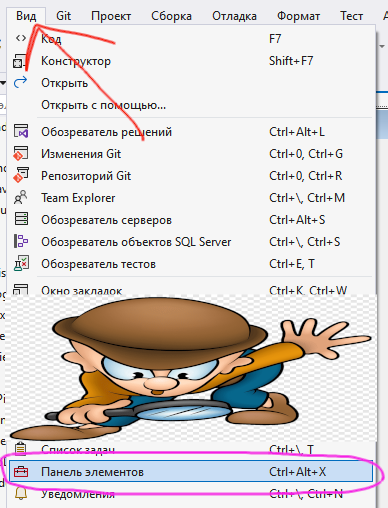This screenshot has height=508, width=388.
Task: Click the Открыть blue arrow icon
Action: [x=20, y=82]
